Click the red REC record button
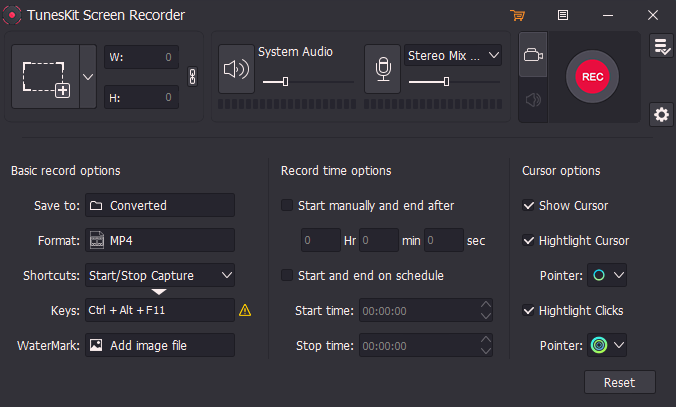 (592, 77)
